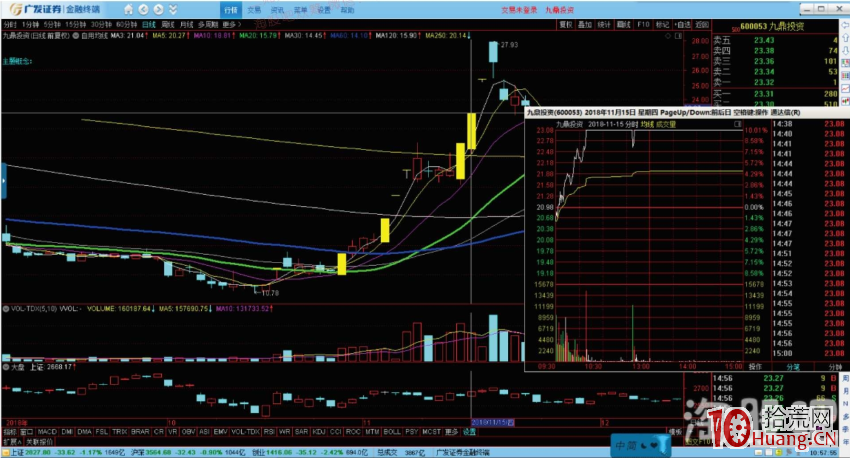Click the 2018/11/15 date marker on timeline
This screenshot has height=458, width=850.
492,422
